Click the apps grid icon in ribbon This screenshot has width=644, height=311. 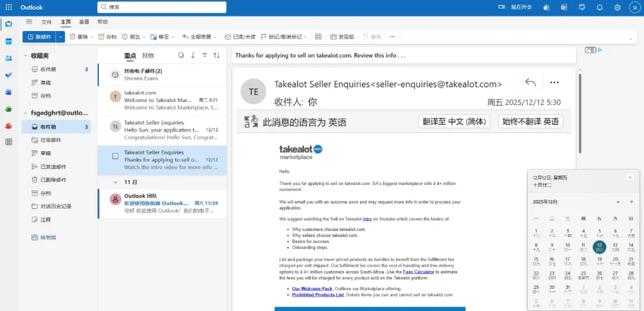318,36
